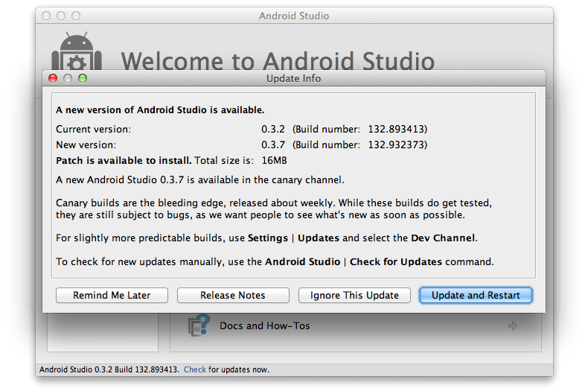Click the new version value 0.3.7

pyautogui.click(x=273, y=144)
